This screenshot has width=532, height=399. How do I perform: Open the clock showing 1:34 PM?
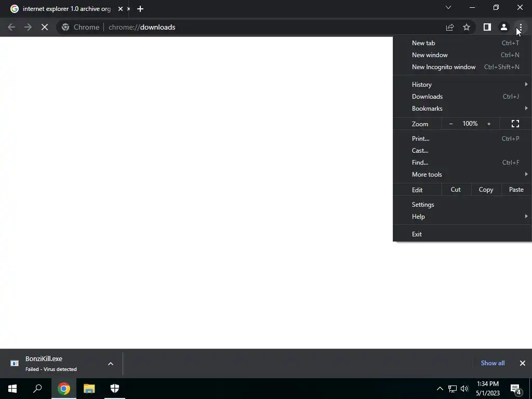pyautogui.click(x=488, y=389)
